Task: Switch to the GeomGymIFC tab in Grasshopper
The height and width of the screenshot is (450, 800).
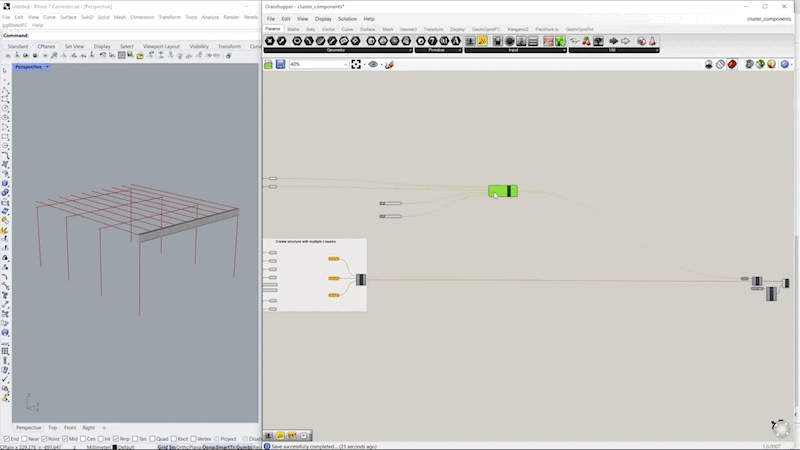Action: point(486,29)
